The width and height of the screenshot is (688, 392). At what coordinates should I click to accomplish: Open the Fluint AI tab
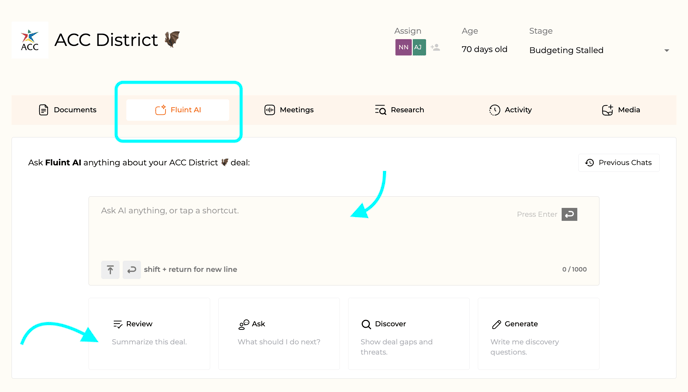point(178,110)
